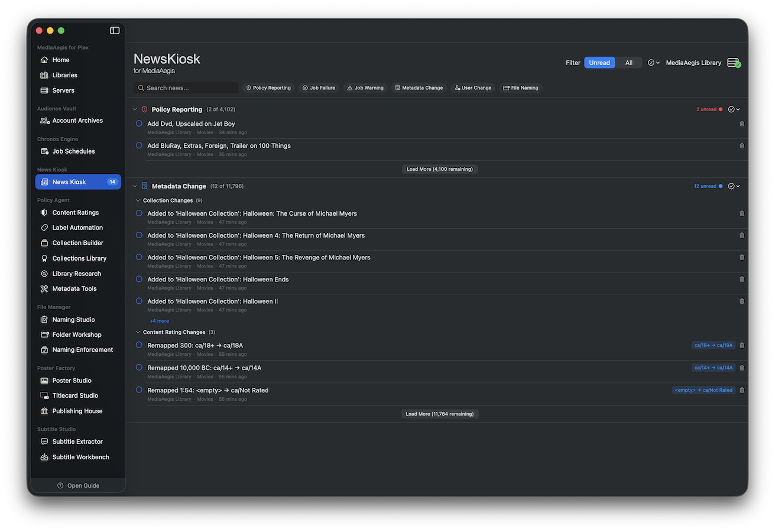
Task: Delete the 'Remapped 1:54' news item
Action: 742,390
